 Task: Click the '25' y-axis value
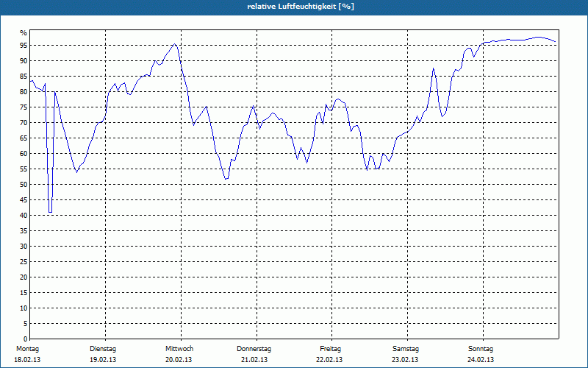(24, 262)
